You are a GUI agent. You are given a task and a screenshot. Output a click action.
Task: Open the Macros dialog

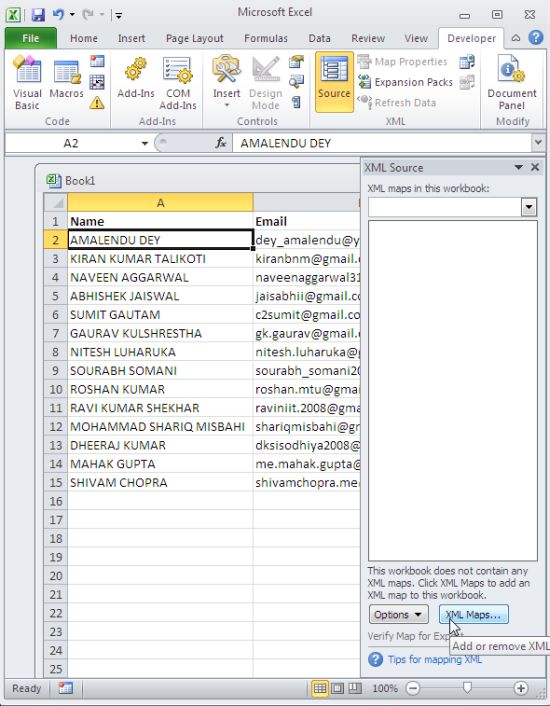point(66,77)
